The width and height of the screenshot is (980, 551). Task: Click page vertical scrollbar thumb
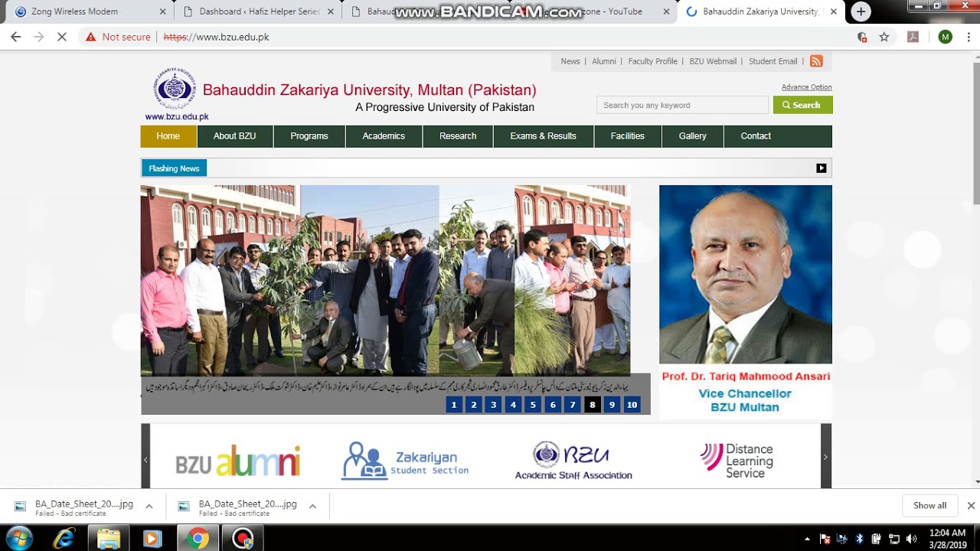click(975, 134)
